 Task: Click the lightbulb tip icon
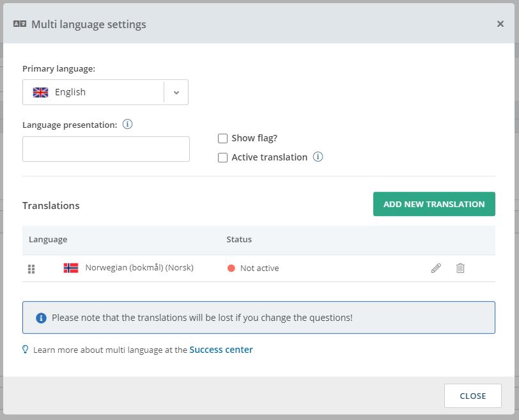point(25,350)
